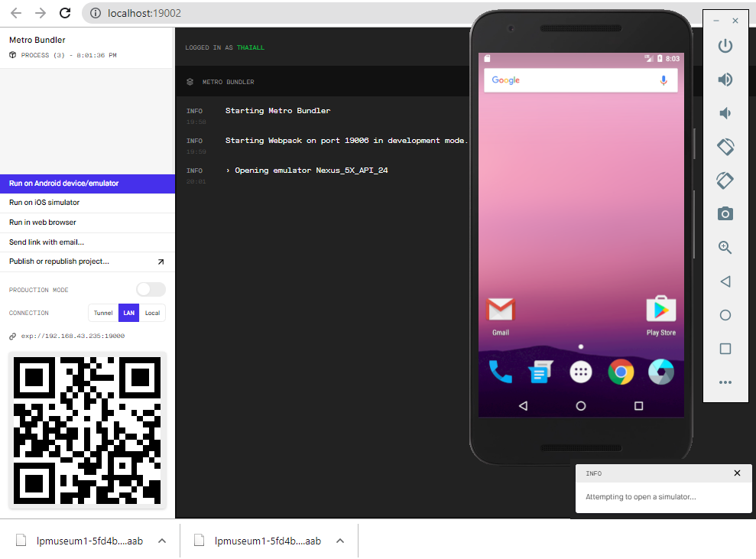This screenshot has height=559, width=756.
Task: Click the emulator power button icon
Action: click(725, 46)
